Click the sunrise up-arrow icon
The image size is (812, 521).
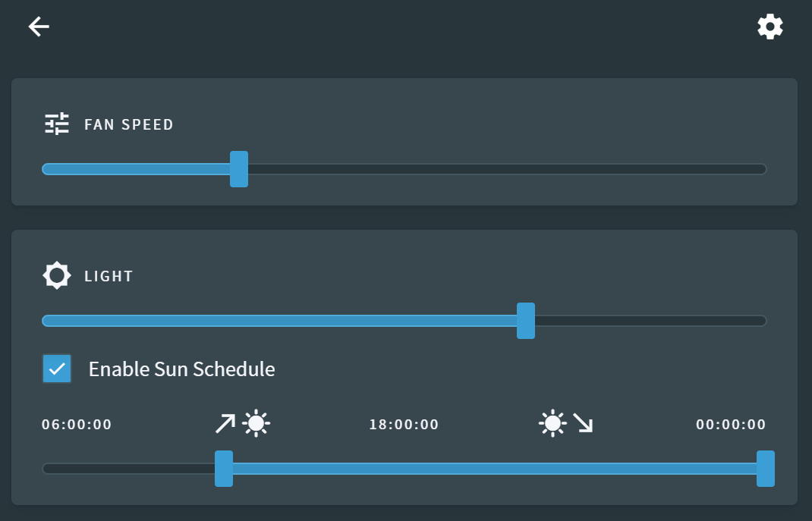pyautogui.click(x=225, y=423)
